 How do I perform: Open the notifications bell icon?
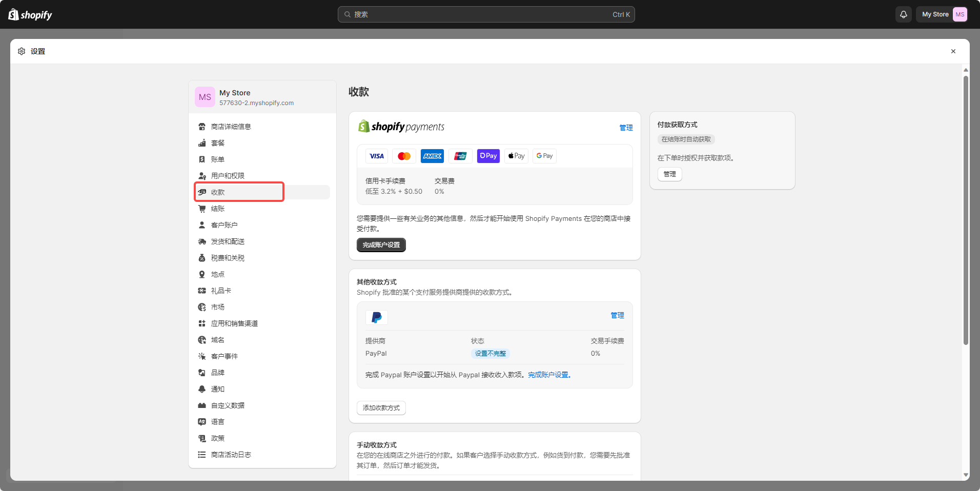904,14
